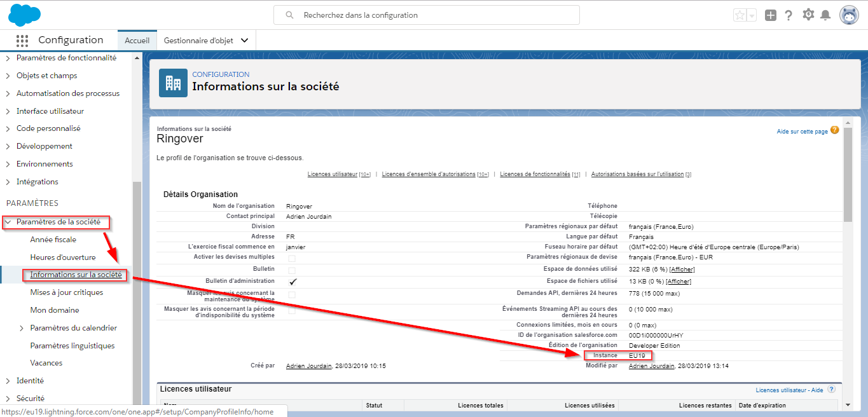Screen dimensions: 868x417
Task: Click the favorites star icon
Action: 740,15
